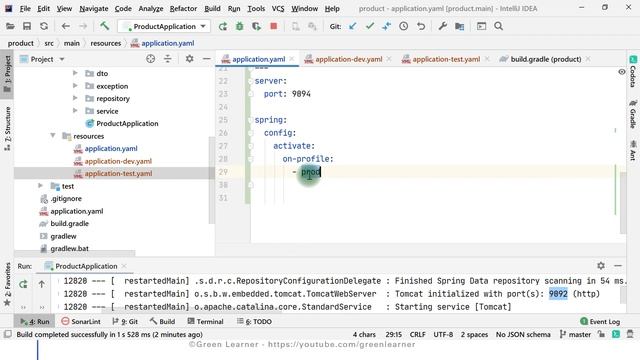Save all with the floppy disk icon

pyautogui.click(x=27, y=27)
